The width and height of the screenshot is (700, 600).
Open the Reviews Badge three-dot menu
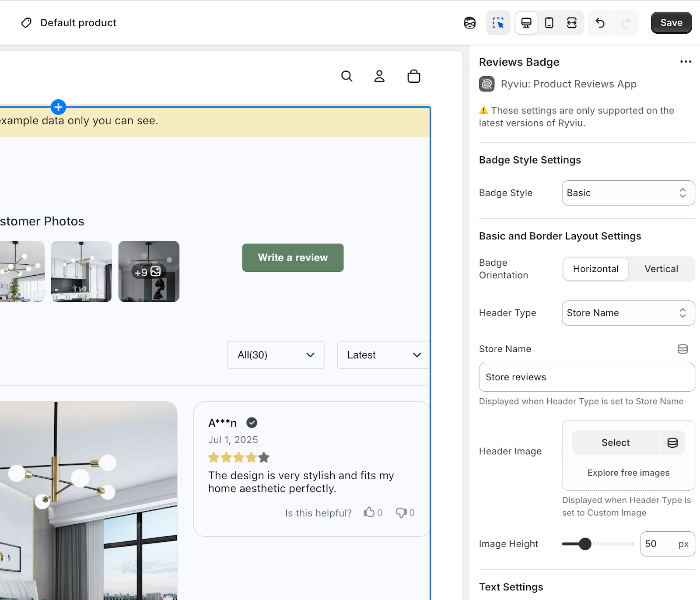(686, 62)
